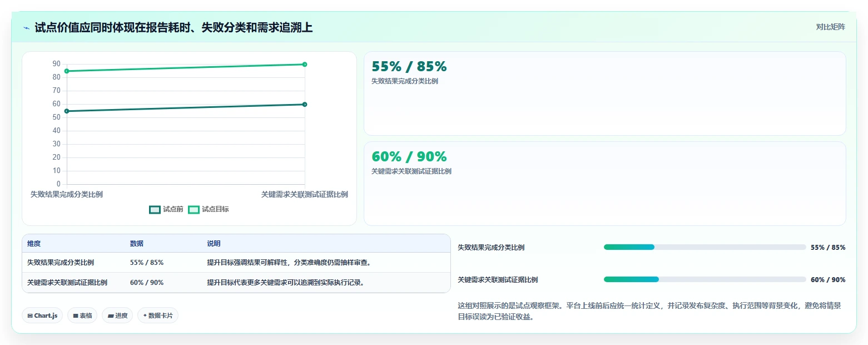868x345 pixels.
Task: Click the 失败结果完成分类比例 progress bar
Action: (x=705, y=247)
